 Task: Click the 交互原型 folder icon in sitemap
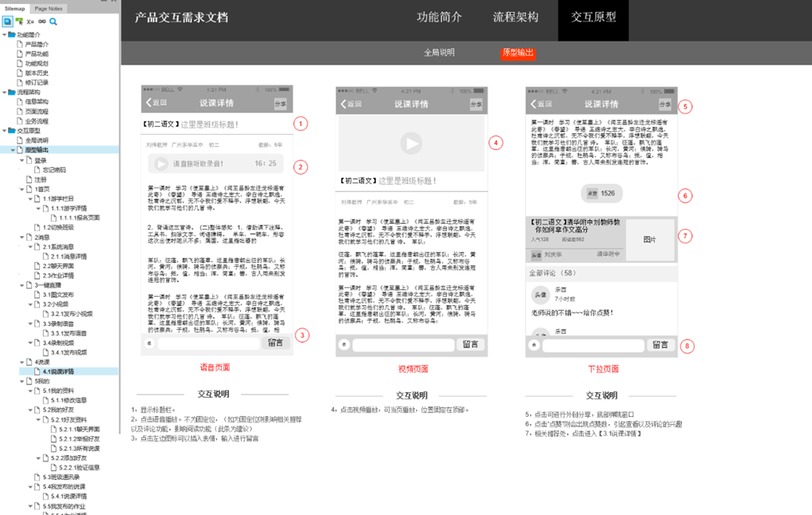coord(11,130)
